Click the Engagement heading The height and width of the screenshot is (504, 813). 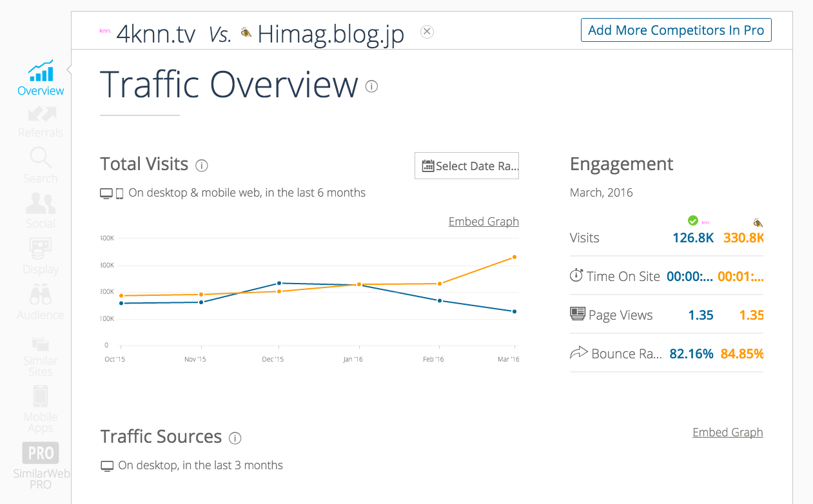tap(622, 164)
